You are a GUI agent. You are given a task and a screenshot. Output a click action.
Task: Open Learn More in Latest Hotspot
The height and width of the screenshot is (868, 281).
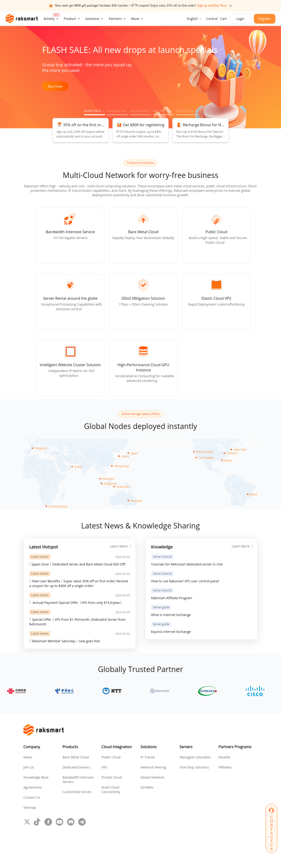[x=120, y=546]
